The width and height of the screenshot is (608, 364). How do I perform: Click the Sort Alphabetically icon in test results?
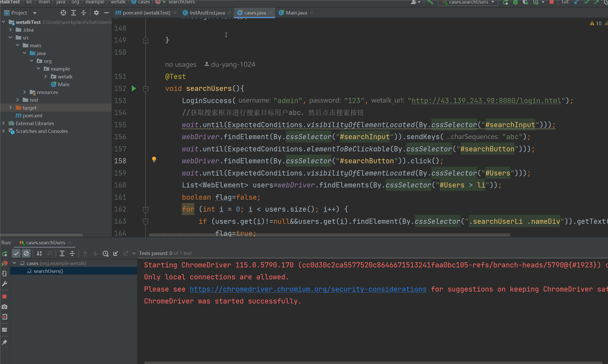tap(39, 253)
